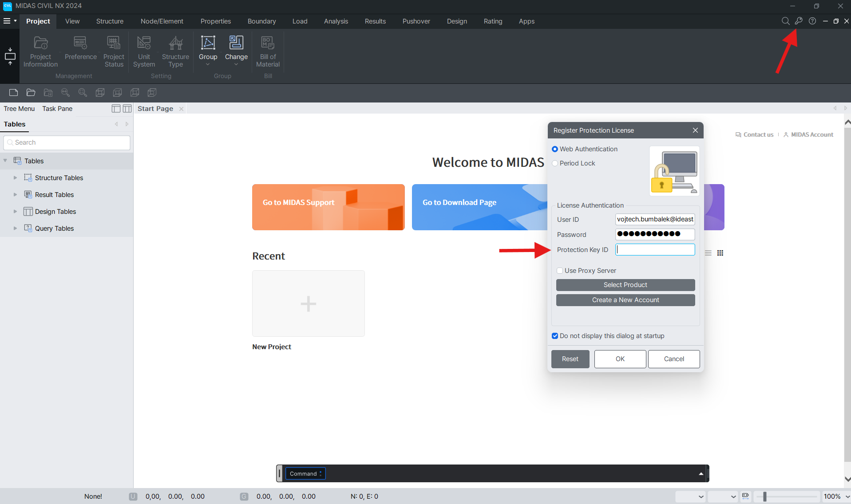
Task: Click the search magnifier icon in menu bar
Action: click(785, 21)
